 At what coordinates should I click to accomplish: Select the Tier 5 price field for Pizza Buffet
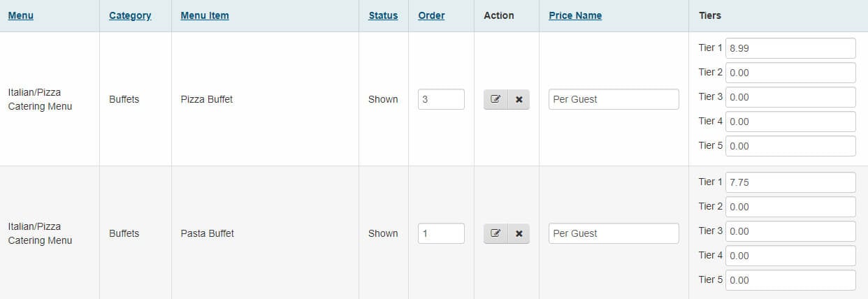pos(790,146)
